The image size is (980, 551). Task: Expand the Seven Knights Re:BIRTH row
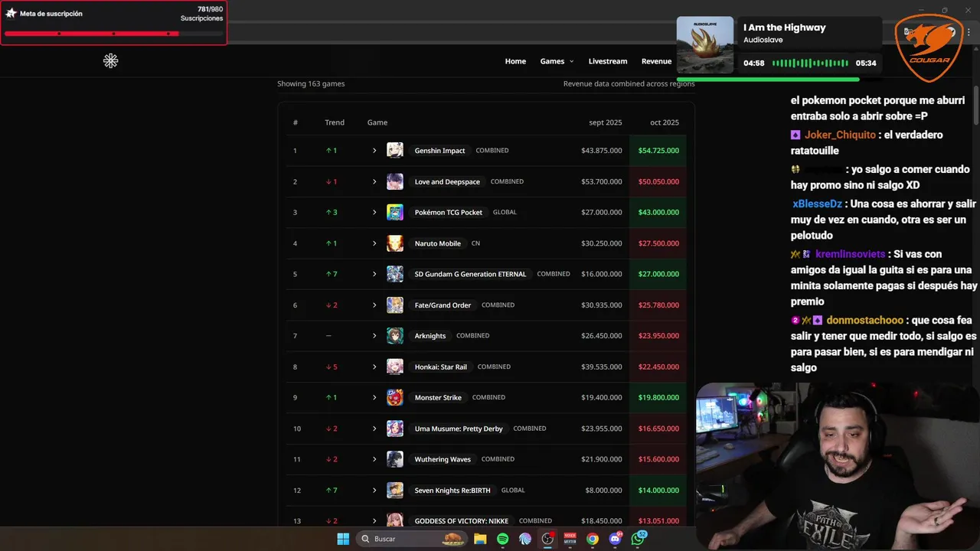click(374, 490)
